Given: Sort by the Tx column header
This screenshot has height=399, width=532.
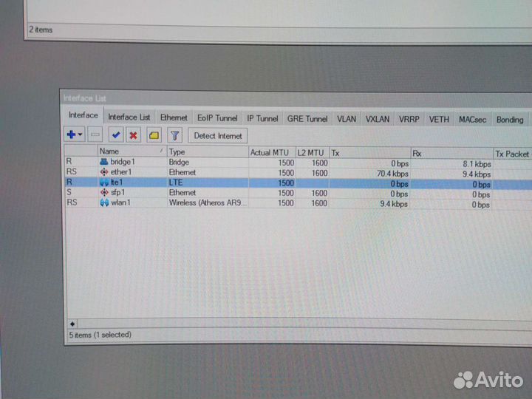Looking at the screenshot, I should 370,154.
